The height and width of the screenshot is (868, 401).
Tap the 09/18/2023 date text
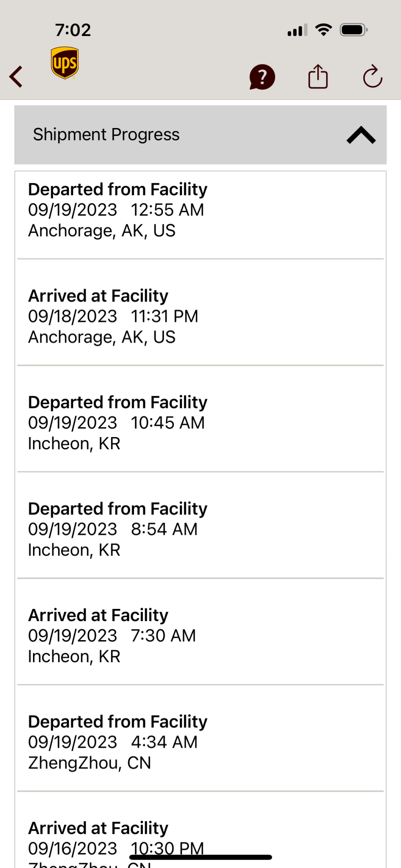point(73,316)
